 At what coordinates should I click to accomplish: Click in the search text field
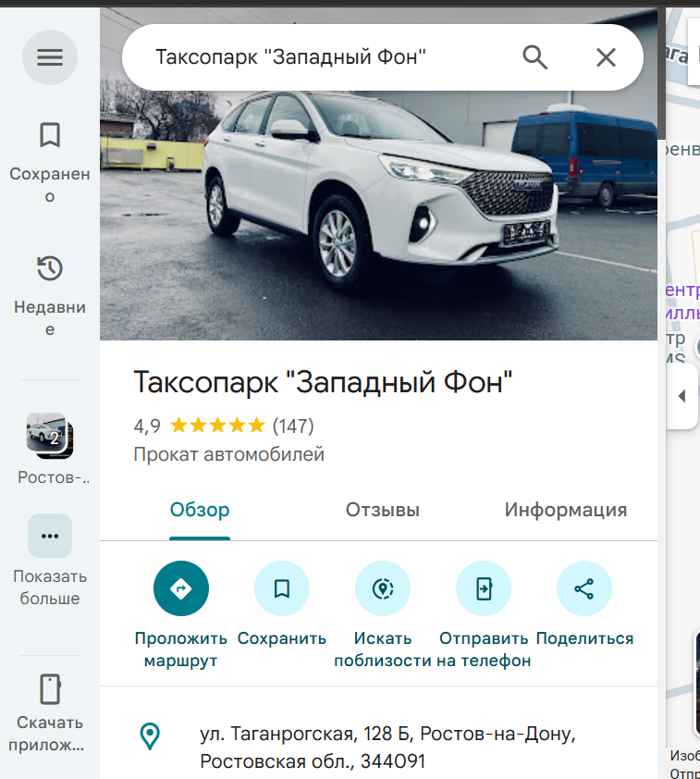coord(314,57)
